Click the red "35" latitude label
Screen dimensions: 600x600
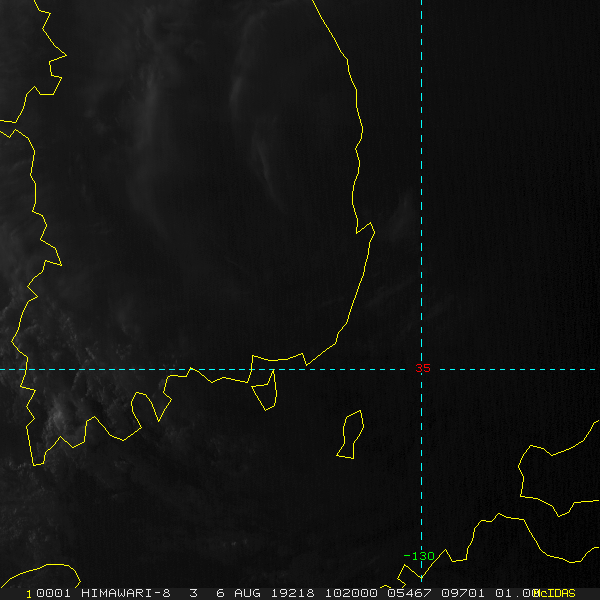pyautogui.click(x=423, y=368)
